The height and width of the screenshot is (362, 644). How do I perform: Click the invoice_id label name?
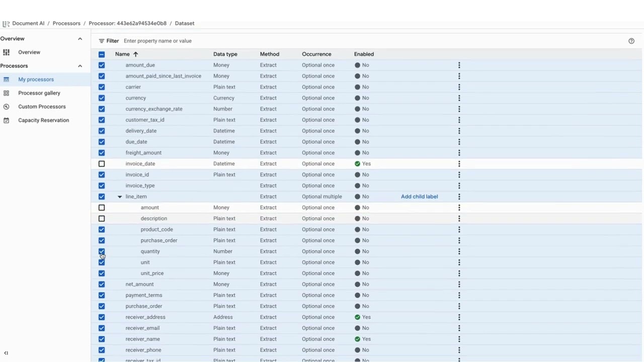pyautogui.click(x=137, y=174)
